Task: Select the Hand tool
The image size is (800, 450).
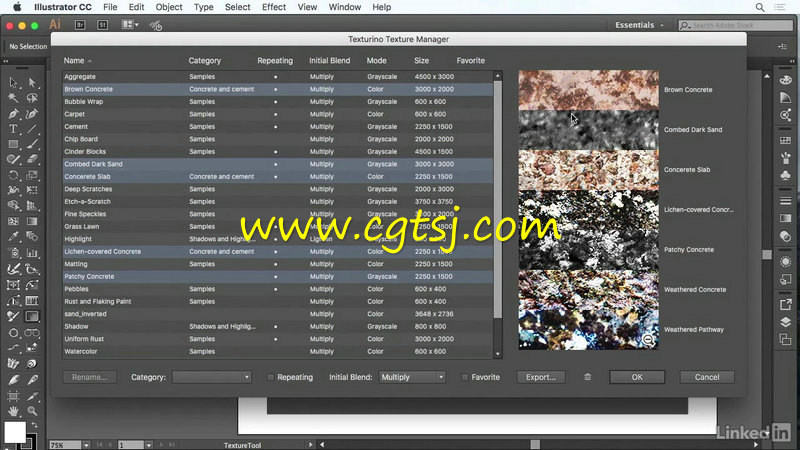Action: [x=13, y=411]
